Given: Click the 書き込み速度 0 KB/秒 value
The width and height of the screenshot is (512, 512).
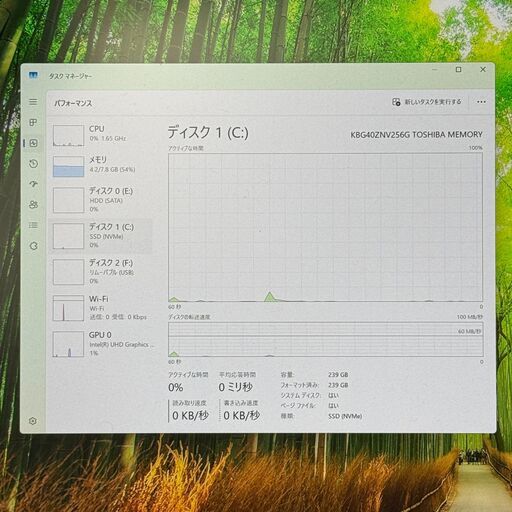Looking at the screenshot, I should (242, 415).
